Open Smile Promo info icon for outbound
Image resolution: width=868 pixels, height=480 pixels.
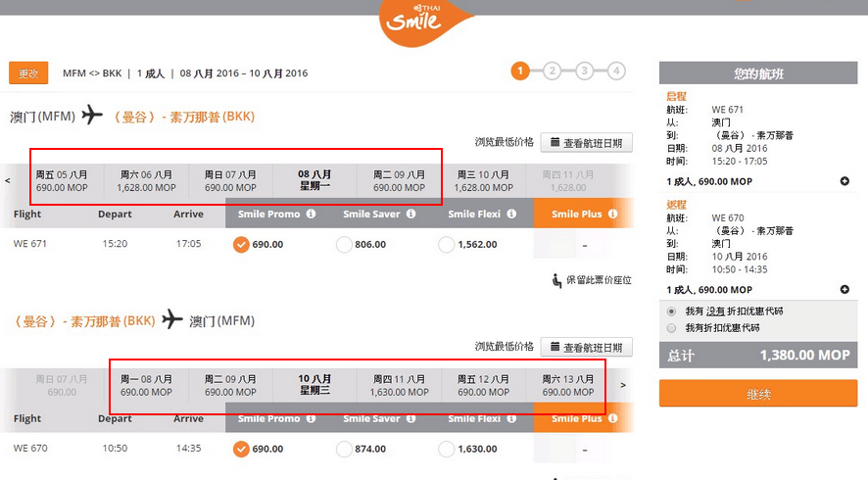click(x=312, y=214)
